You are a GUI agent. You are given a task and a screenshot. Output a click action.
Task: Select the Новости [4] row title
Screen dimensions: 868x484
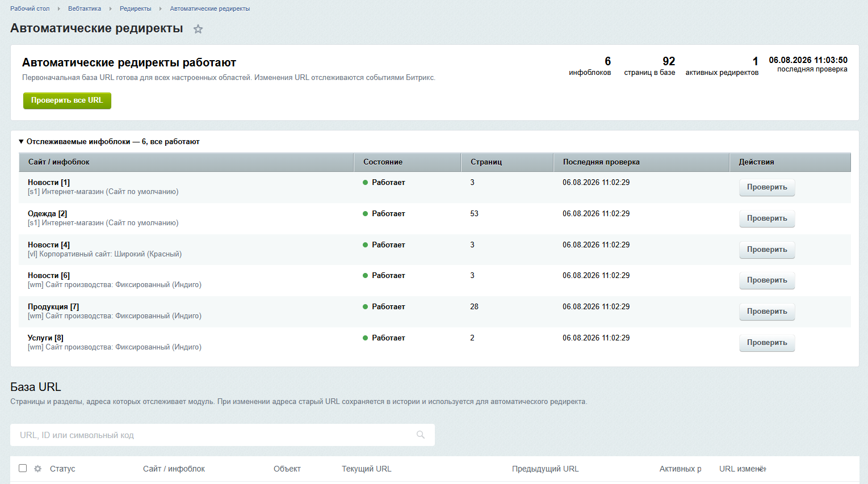pyautogui.click(x=49, y=245)
